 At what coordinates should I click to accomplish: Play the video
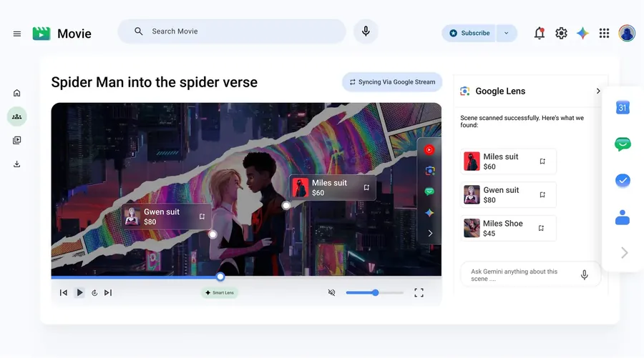click(79, 293)
